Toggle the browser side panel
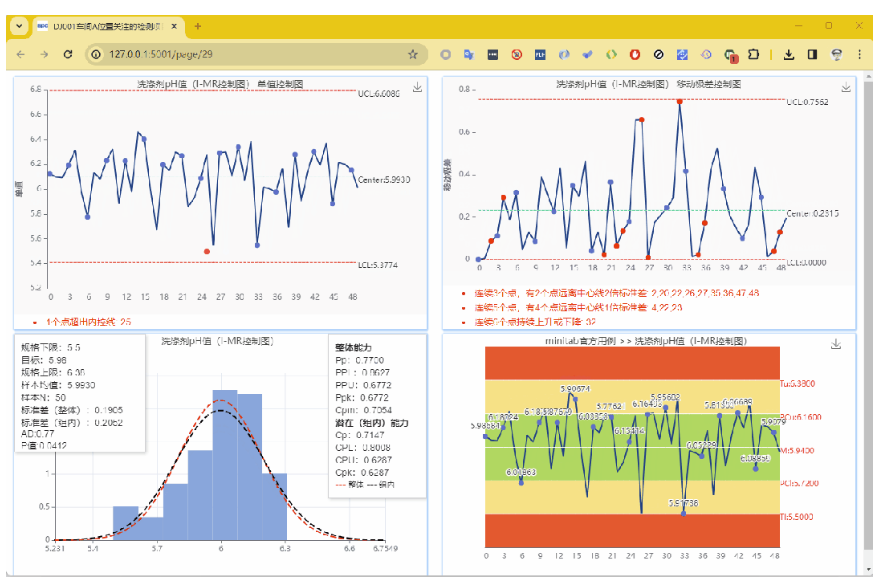Screen dimensions: 892x583 click(812, 54)
